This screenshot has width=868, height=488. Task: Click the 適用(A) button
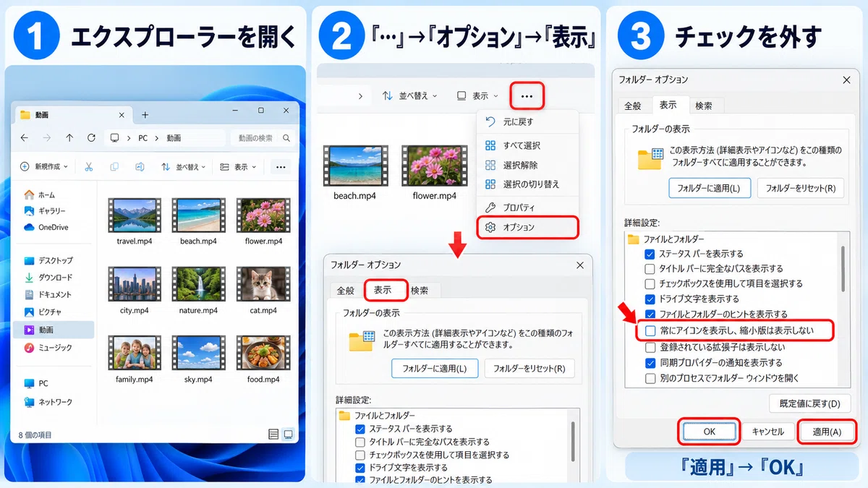coord(826,432)
